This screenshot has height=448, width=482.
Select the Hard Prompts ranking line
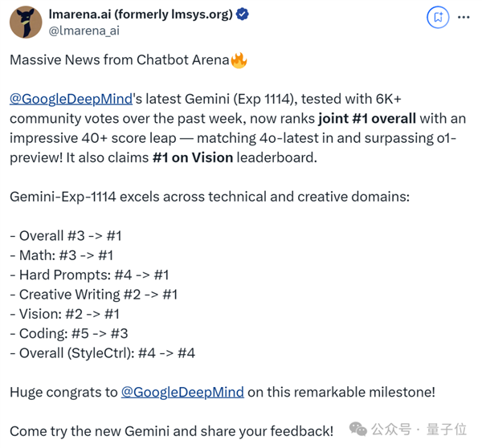[x=89, y=275]
